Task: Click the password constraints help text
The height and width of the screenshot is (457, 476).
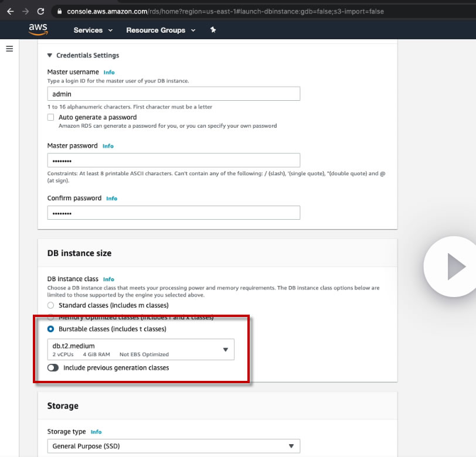Action: tap(216, 177)
